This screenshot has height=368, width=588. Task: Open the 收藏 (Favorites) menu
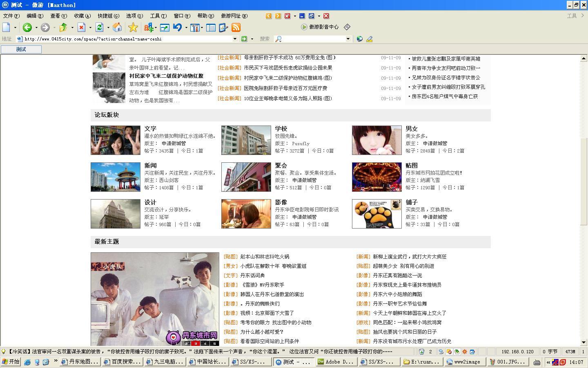[x=82, y=16]
